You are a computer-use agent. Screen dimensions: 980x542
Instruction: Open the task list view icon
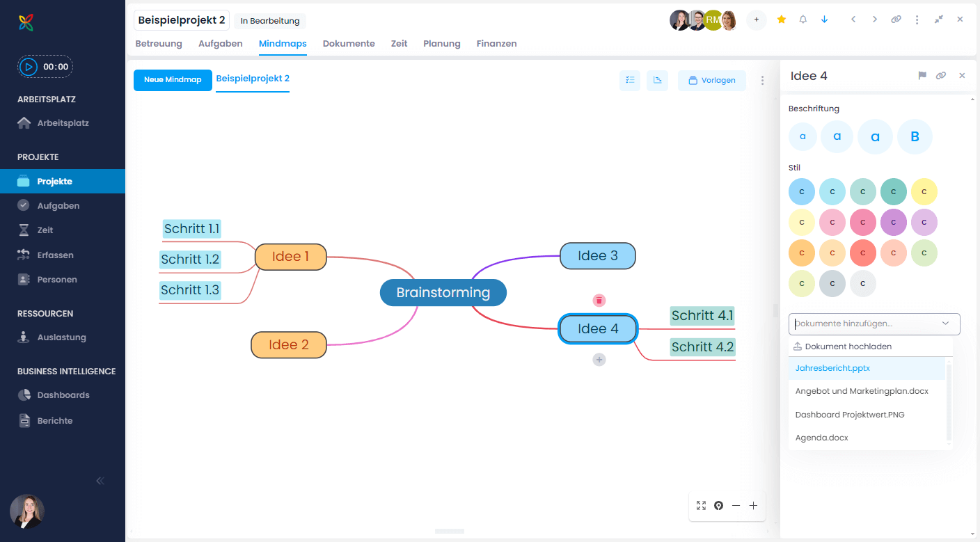point(630,80)
